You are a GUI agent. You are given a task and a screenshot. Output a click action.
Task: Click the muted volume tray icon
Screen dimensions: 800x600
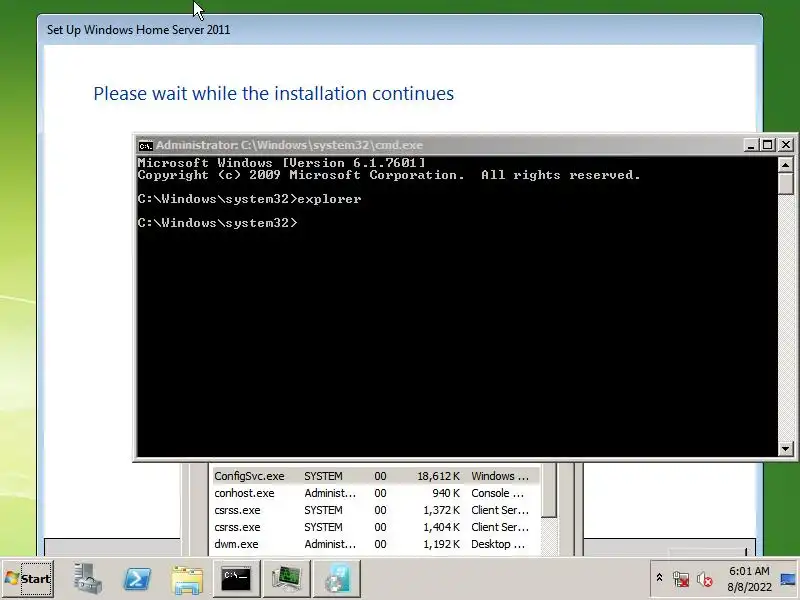(705, 579)
